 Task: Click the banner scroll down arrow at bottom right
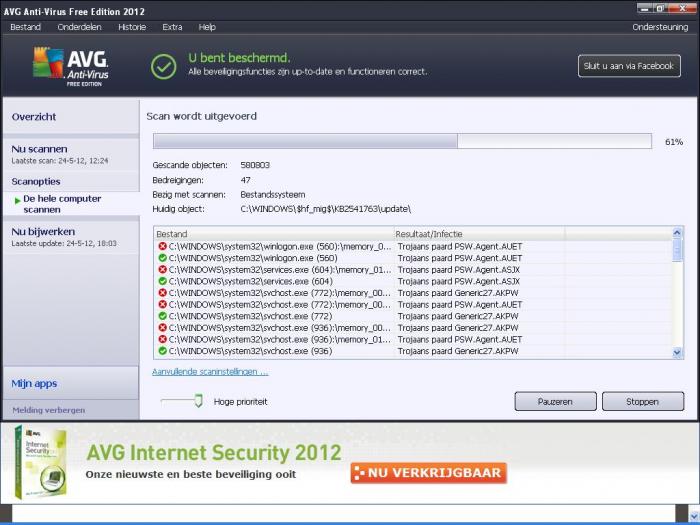click(694, 516)
